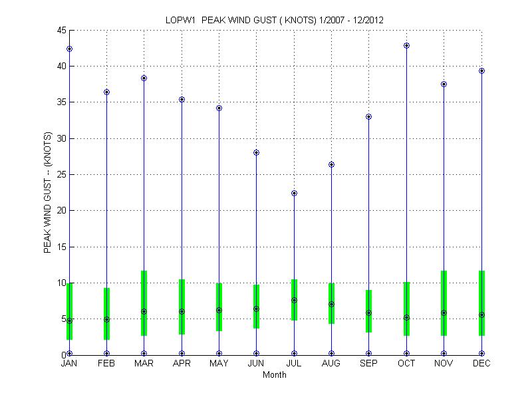Click the November mean marker in green bar
Screen dimensions: 532x399
point(444,313)
